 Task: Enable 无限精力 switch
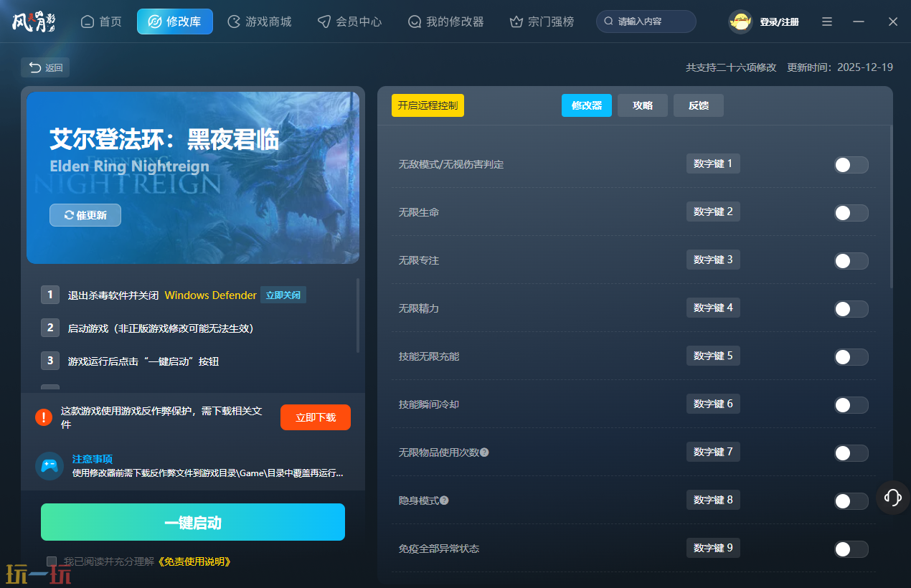(x=851, y=309)
